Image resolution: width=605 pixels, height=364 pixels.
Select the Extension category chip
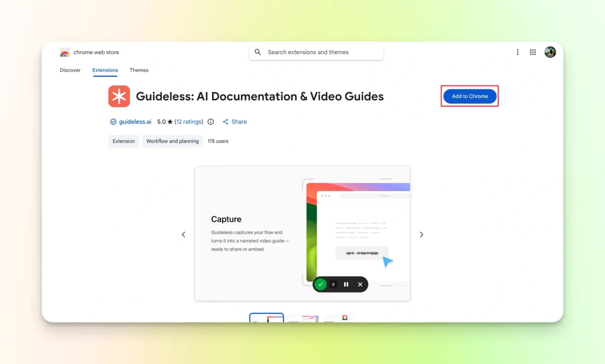pyautogui.click(x=123, y=141)
